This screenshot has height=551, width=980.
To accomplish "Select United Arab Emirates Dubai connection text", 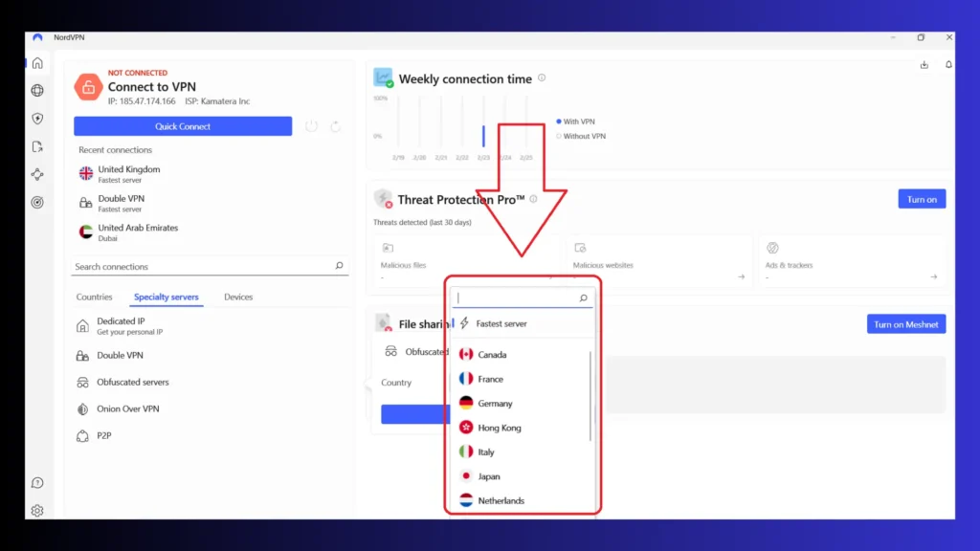I will click(138, 232).
